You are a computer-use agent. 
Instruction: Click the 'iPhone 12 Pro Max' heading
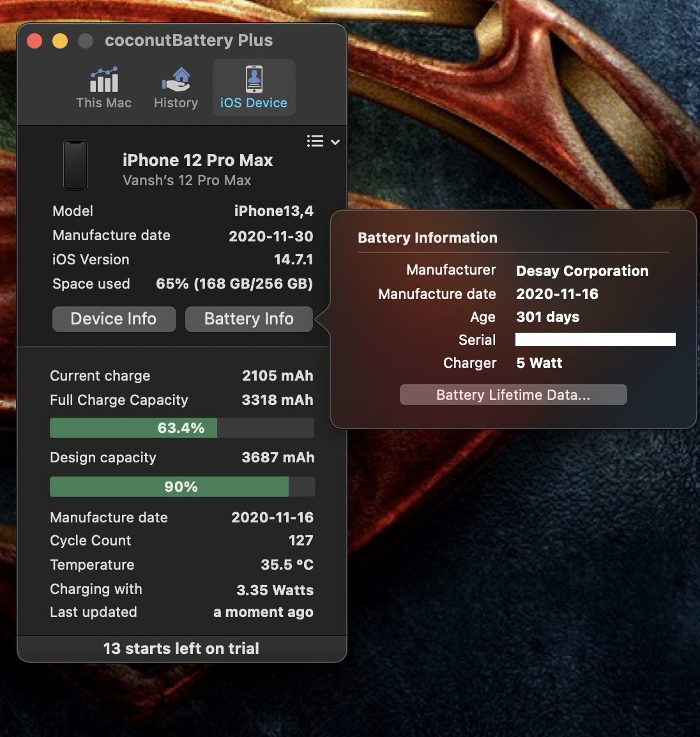tap(197, 160)
